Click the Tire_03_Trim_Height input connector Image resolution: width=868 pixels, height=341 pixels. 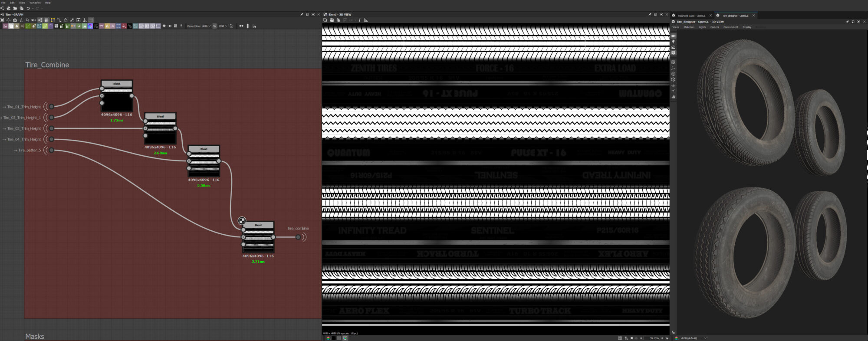click(x=51, y=128)
